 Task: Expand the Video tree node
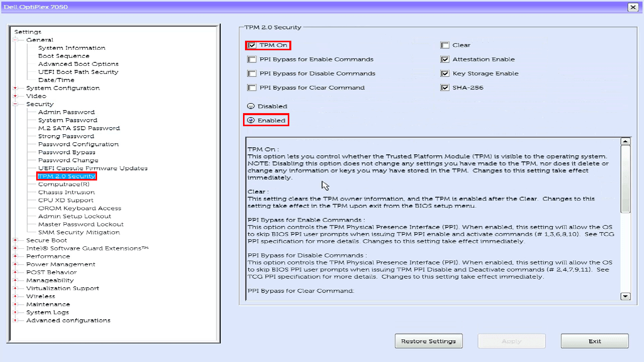click(x=16, y=96)
